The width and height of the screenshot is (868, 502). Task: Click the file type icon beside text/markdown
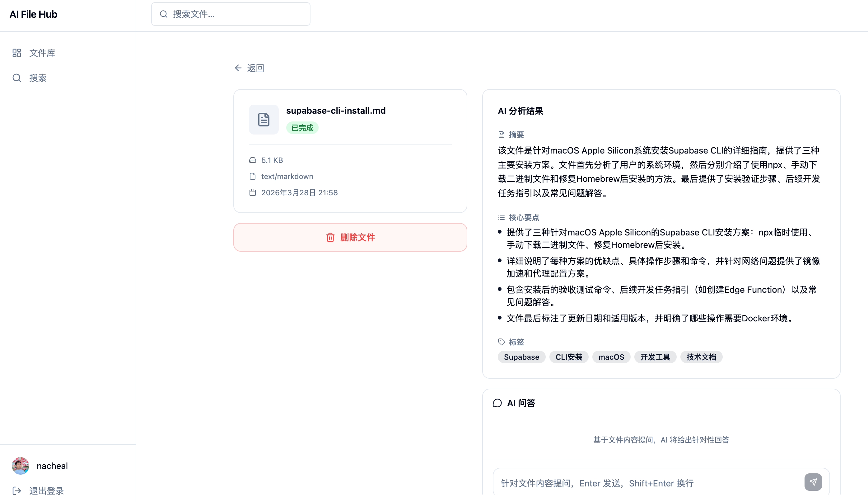253,177
